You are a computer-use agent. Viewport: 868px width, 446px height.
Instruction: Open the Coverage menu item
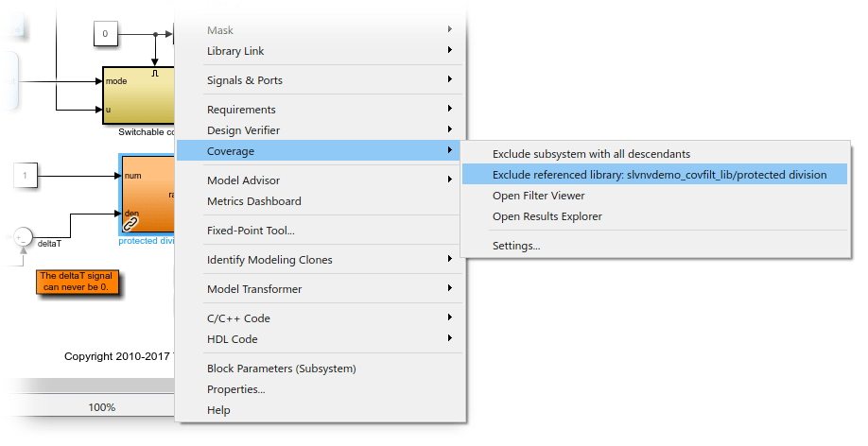pos(231,151)
